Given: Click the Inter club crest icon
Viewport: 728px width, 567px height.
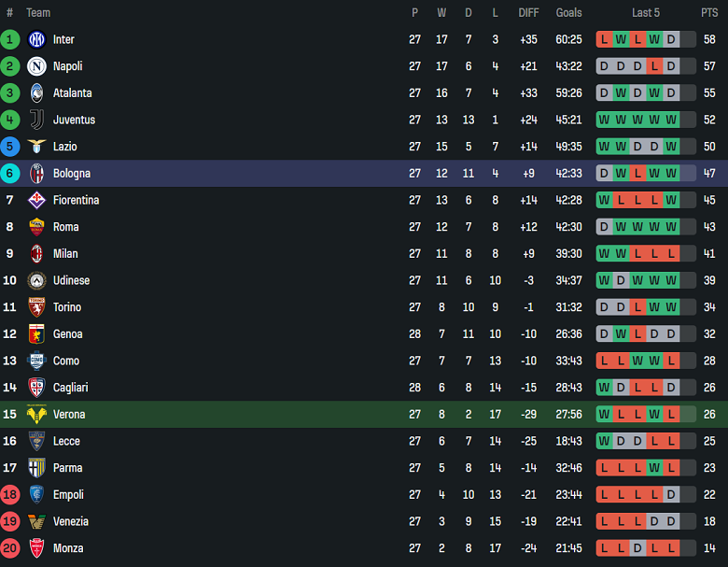Looking at the screenshot, I should point(36,39).
